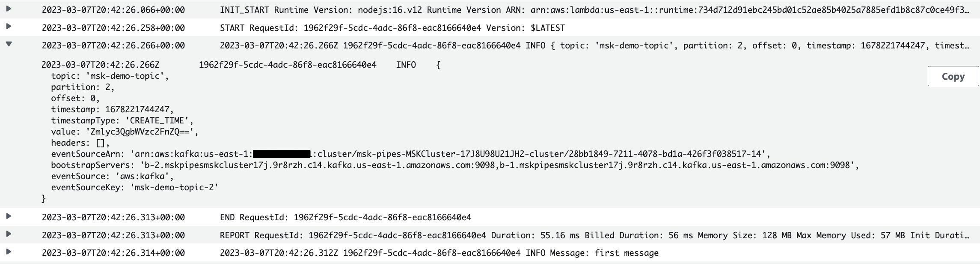Expand the REPORT RequestId log row arrow
Image resolution: width=980 pixels, height=264 pixels.
point(9,234)
